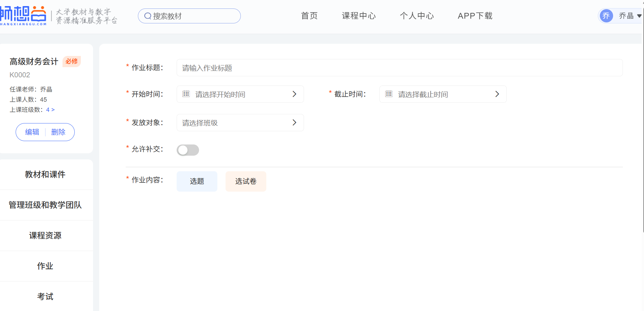Click the user avatar icon 乔
The height and width of the screenshot is (311, 644).
606,16
